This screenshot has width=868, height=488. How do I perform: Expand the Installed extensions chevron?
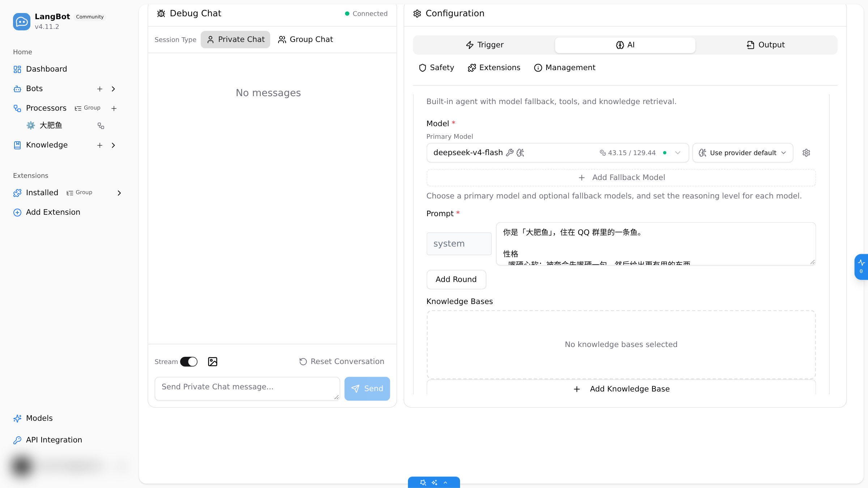pyautogui.click(x=119, y=193)
